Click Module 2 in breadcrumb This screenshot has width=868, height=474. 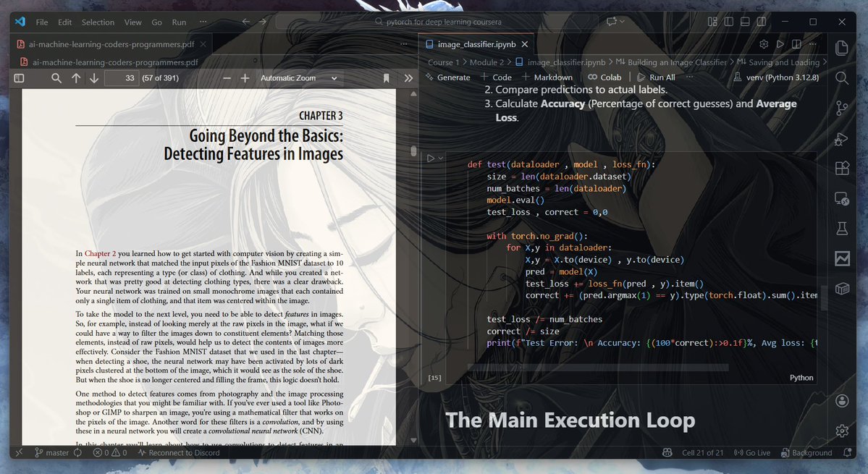[x=486, y=62]
